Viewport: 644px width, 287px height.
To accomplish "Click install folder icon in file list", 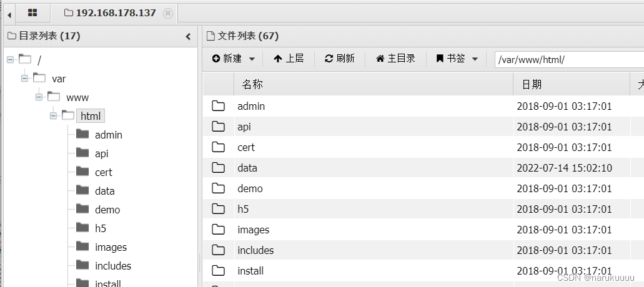I will pos(218,271).
